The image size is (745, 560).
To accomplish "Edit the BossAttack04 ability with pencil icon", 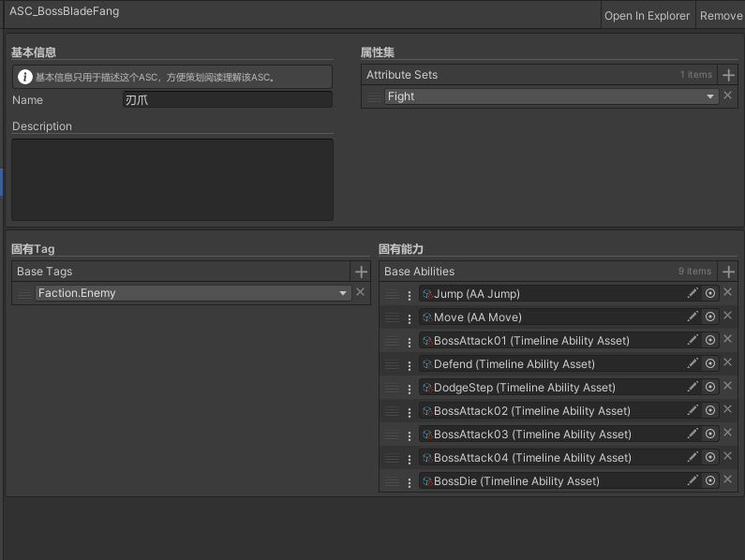I will coord(693,457).
